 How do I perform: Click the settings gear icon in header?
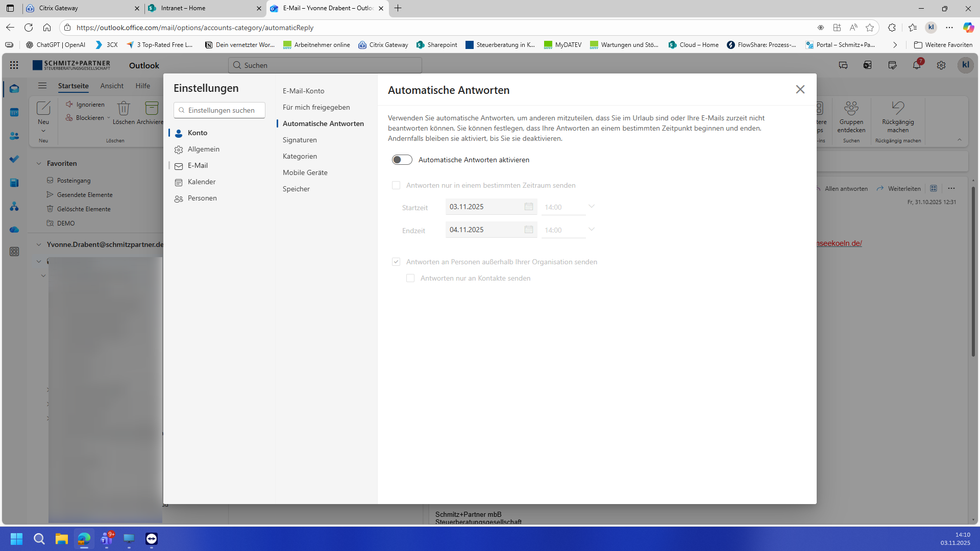tap(941, 65)
